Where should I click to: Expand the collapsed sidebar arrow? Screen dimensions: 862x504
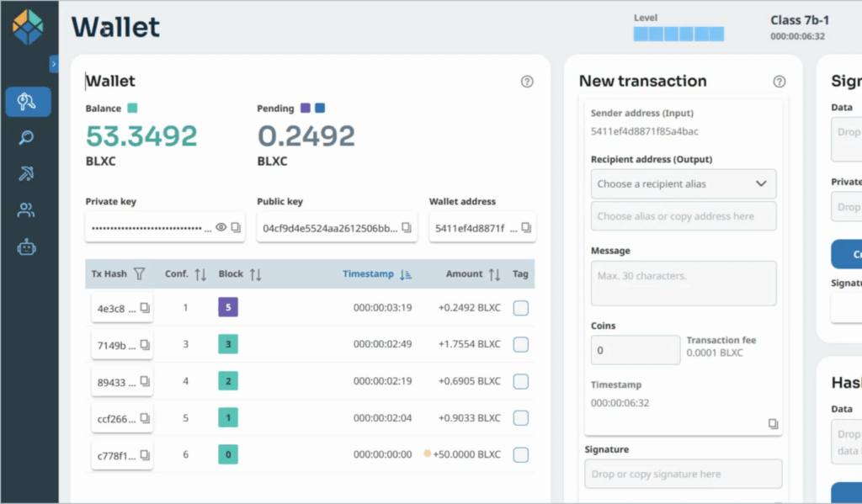(54, 64)
